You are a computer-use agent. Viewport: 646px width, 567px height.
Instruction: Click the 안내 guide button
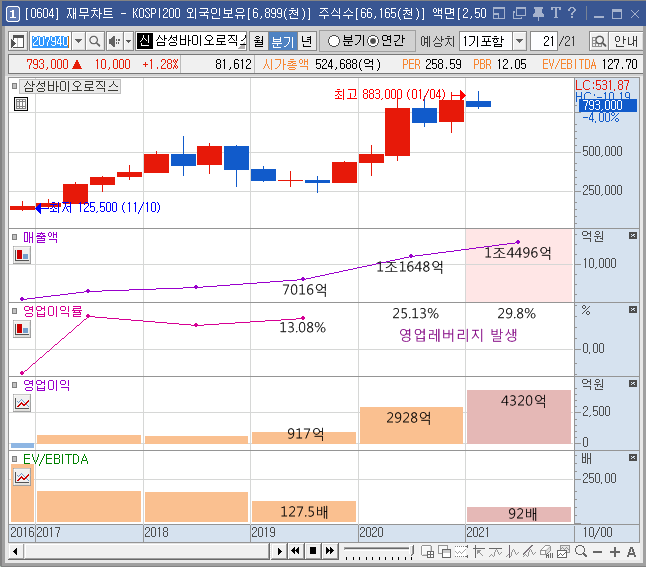click(625, 41)
